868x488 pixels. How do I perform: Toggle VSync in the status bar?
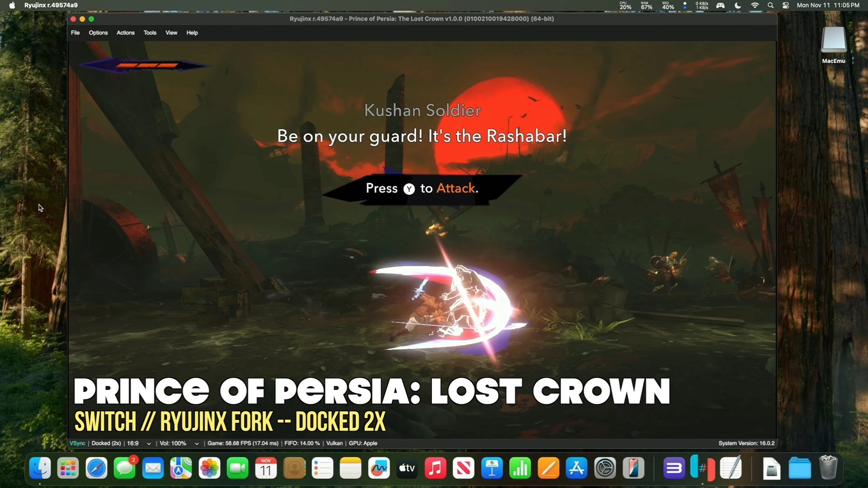pyautogui.click(x=77, y=443)
